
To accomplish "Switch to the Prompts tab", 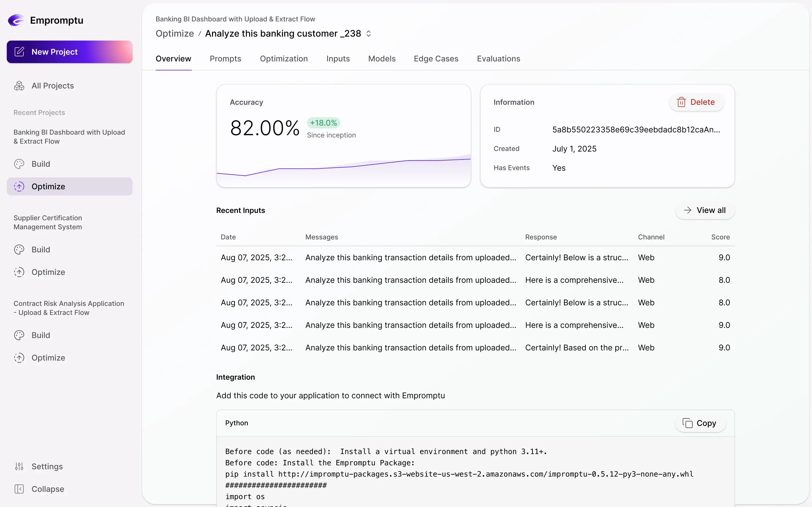I will (226, 59).
